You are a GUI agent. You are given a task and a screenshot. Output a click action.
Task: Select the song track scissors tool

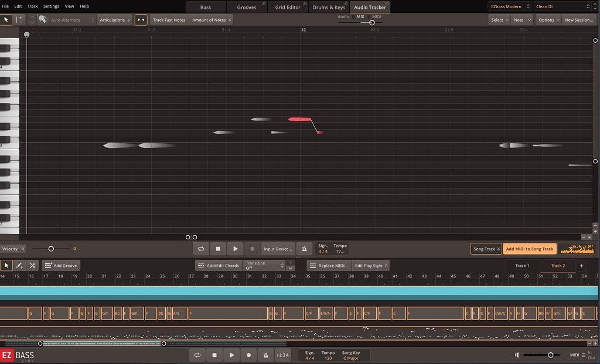point(33,265)
